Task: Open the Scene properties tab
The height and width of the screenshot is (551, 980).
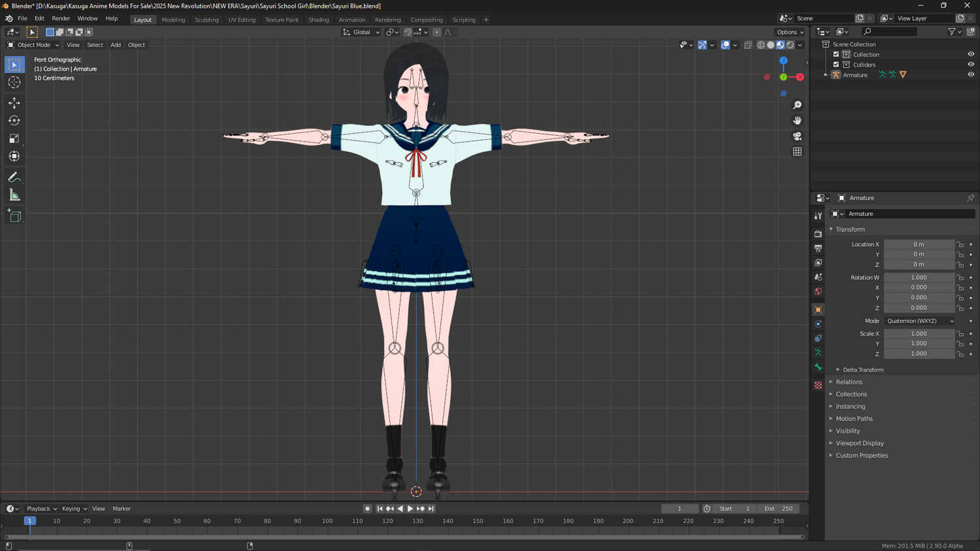Action: click(x=818, y=277)
